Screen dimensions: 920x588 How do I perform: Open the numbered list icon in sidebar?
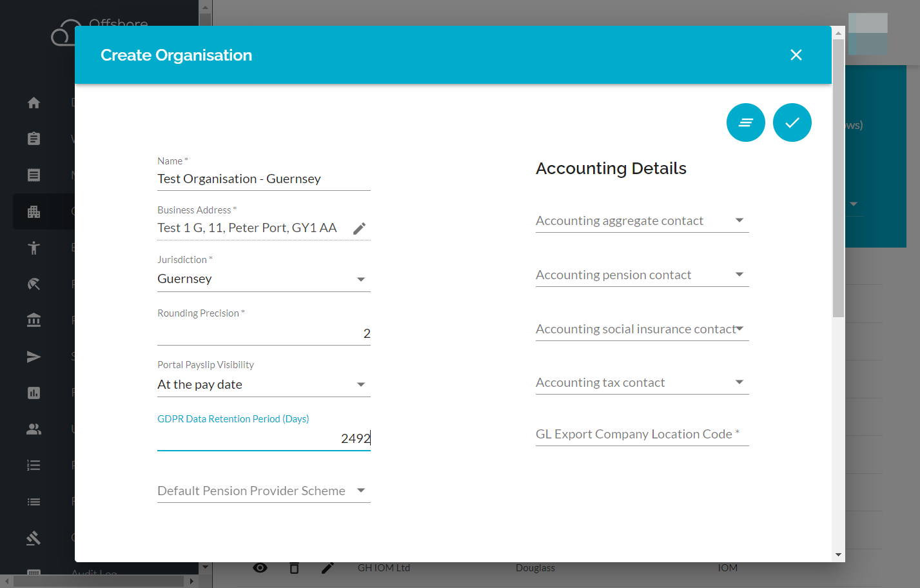tap(34, 465)
